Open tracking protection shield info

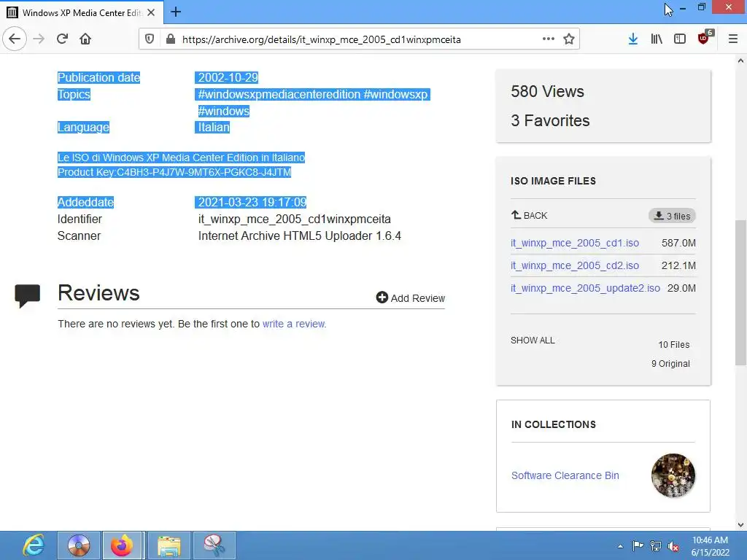150,39
